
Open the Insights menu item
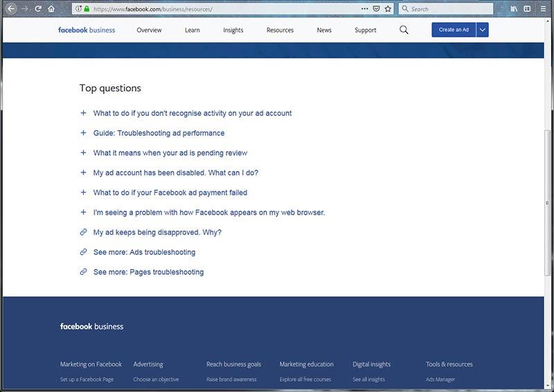point(233,30)
